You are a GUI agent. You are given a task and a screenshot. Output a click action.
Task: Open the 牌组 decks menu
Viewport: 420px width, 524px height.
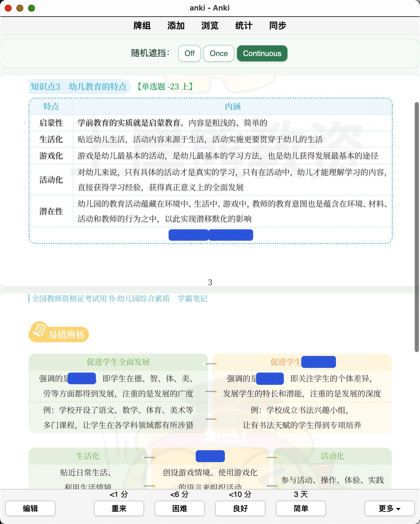point(142,26)
